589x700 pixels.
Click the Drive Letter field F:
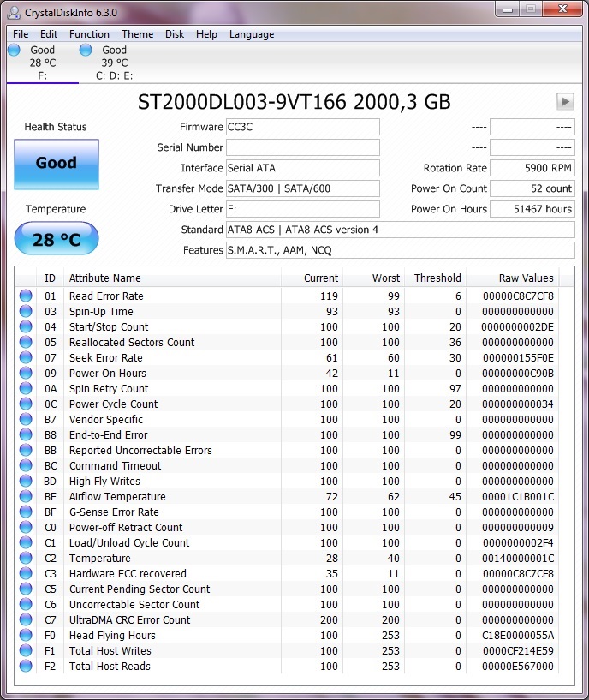click(303, 209)
